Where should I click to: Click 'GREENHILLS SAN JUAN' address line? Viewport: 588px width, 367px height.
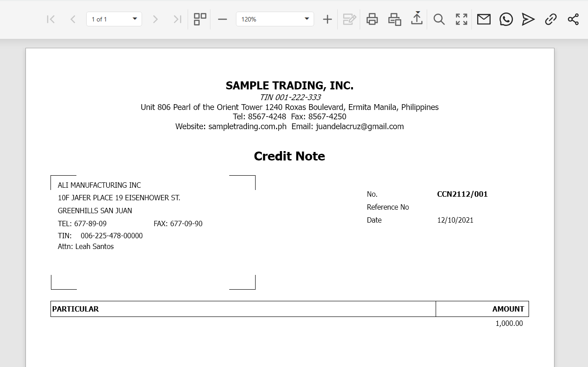coord(95,211)
